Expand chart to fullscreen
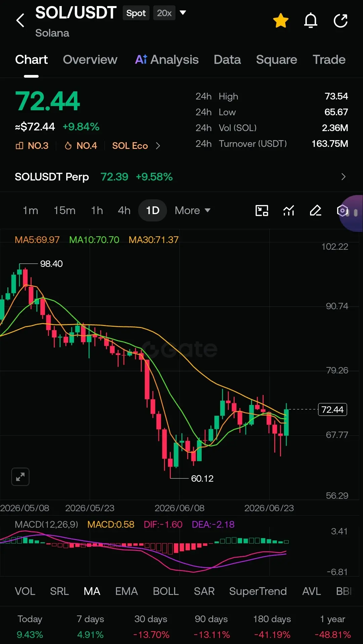Screen dimensions: 363x644 (20, 477)
